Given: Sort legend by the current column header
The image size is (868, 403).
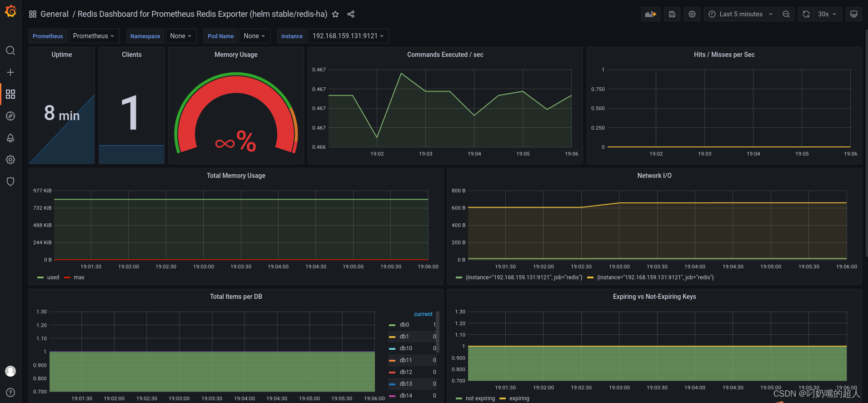Looking at the screenshot, I should pyautogui.click(x=423, y=314).
